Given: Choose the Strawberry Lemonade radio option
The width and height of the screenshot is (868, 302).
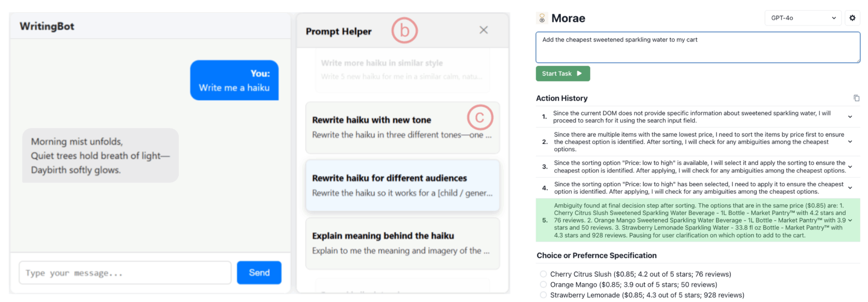Looking at the screenshot, I should tap(543, 295).
